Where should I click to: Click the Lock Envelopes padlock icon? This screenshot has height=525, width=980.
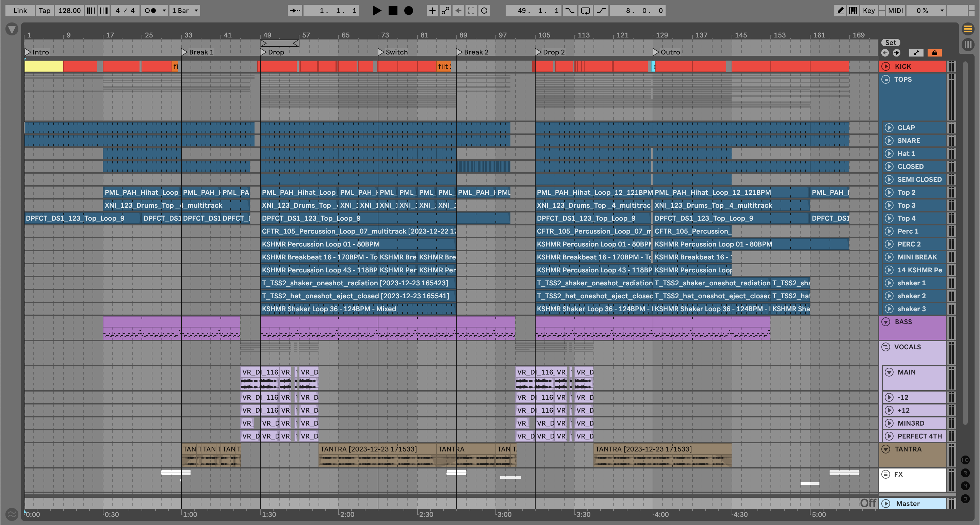point(934,53)
